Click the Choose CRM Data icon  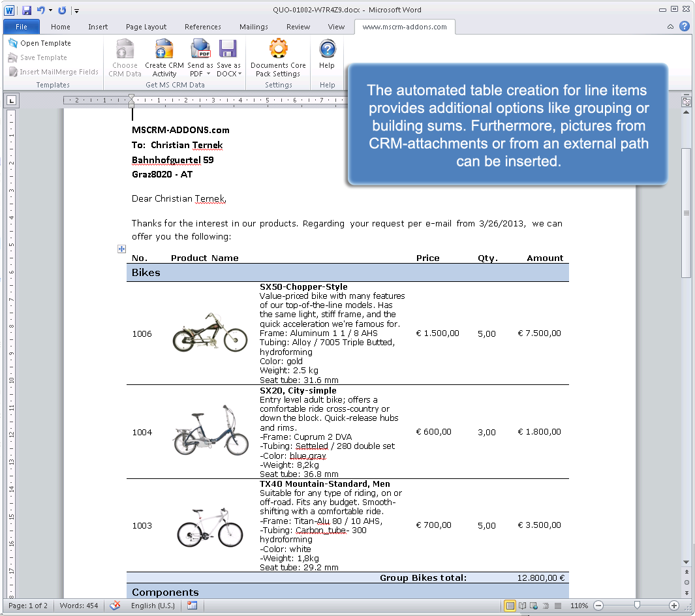(125, 49)
